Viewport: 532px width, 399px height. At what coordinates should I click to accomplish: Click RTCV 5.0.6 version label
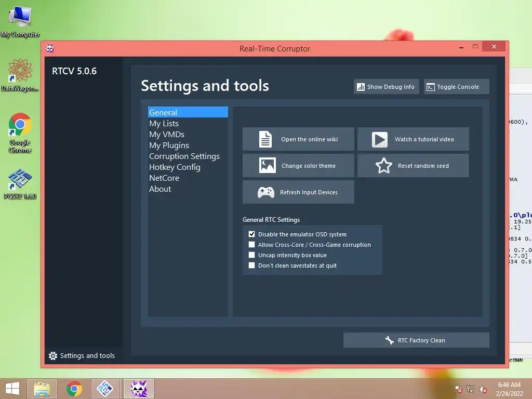tap(74, 71)
